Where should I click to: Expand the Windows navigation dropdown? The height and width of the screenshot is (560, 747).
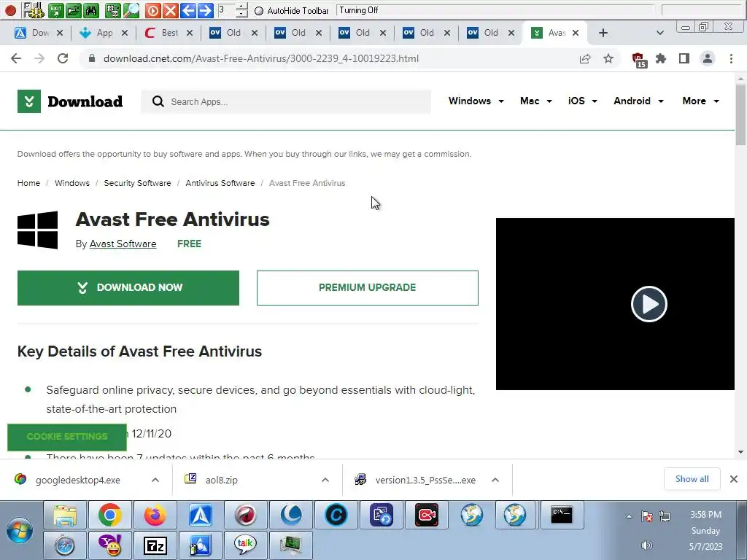pos(476,101)
